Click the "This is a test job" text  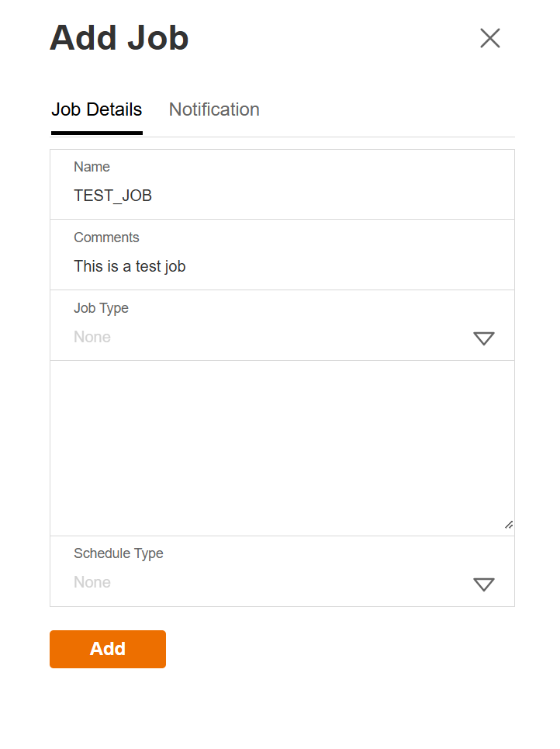coord(130,266)
